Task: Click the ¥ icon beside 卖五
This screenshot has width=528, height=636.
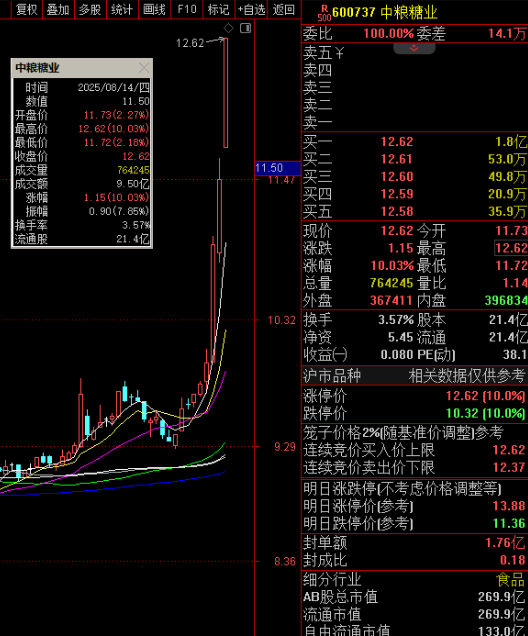Action: tap(339, 53)
